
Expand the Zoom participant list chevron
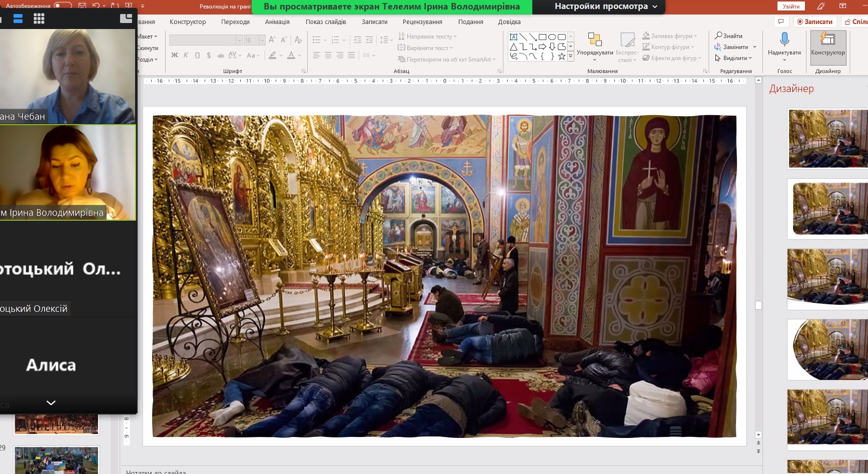click(51, 402)
